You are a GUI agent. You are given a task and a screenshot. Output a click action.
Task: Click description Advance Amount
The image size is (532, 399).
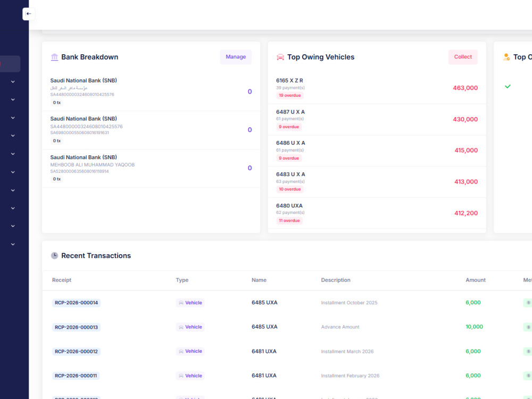pos(340,327)
